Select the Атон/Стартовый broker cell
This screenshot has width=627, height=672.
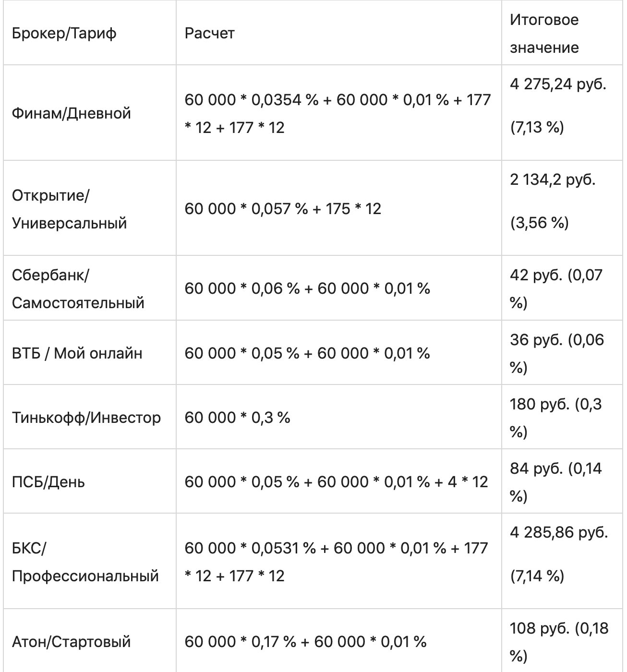71,642
